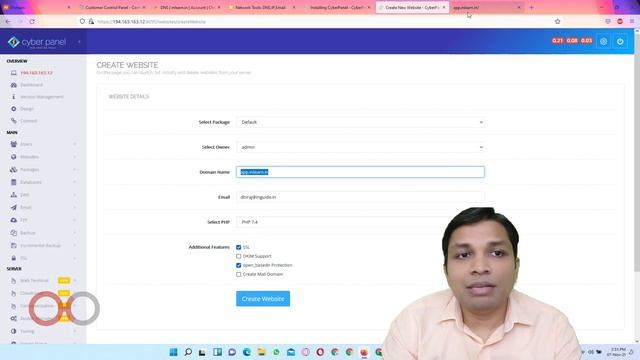Bookmark this page with the star icon

(558, 21)
